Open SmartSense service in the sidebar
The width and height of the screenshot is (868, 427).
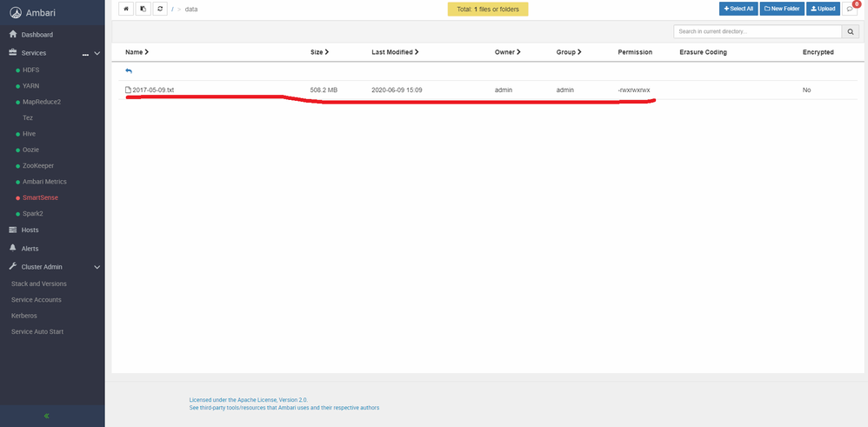[x=40, y=197]
